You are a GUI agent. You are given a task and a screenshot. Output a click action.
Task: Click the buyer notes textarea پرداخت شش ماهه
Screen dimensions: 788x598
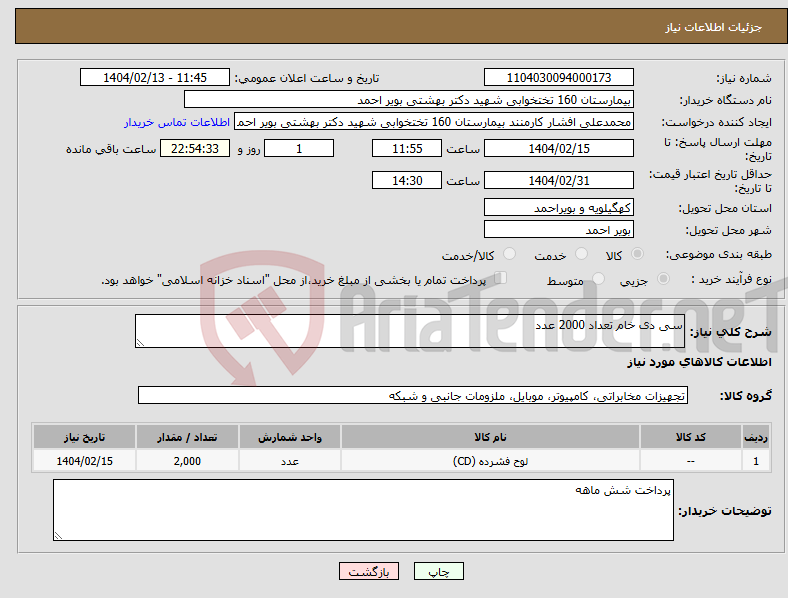coord(363,510)
